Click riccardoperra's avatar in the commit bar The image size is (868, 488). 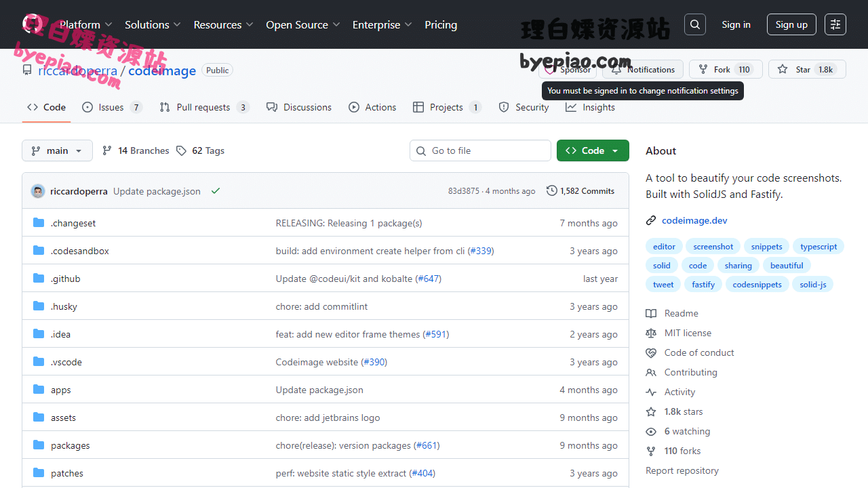coord(38,191)
